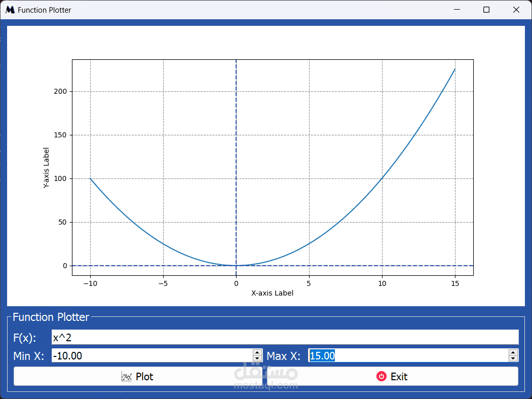Viewport: 532px width, 399px height.
Task: Click the 'F(x):' label
Action: pos(24,338)
